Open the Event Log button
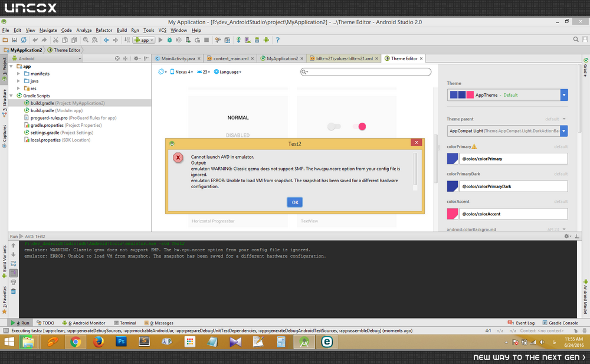The width and height of the screenshot is (590, 364). click(x=521, y=323)
